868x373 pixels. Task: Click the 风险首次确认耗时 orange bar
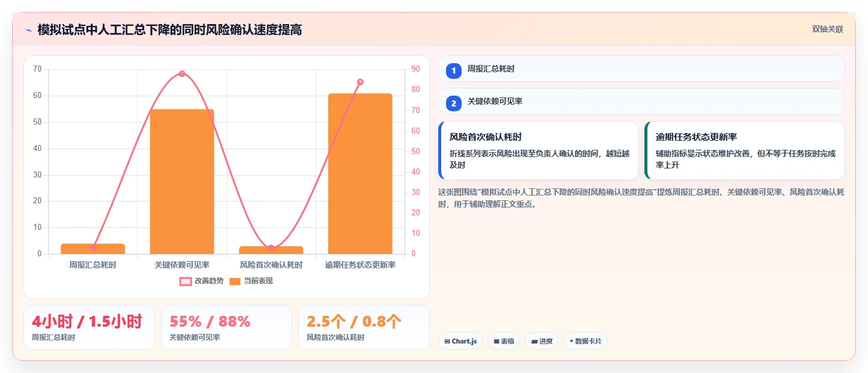pos(271,250)
